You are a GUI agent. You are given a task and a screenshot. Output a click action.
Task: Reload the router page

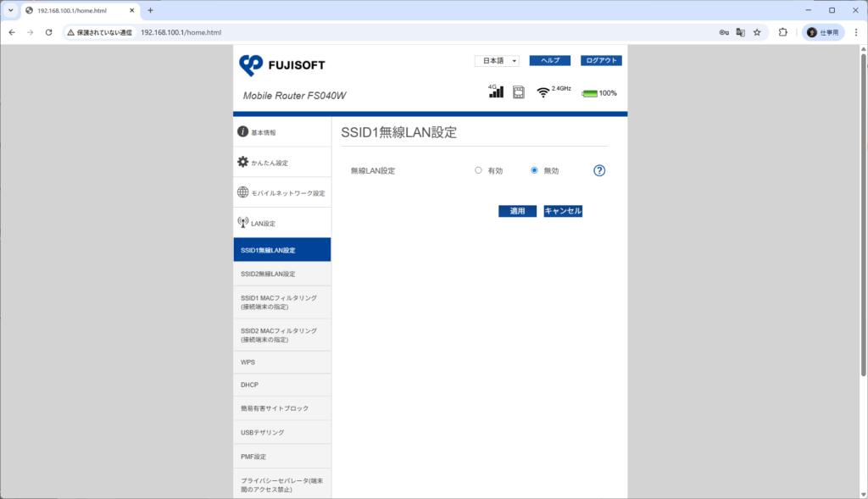(48, 32)
